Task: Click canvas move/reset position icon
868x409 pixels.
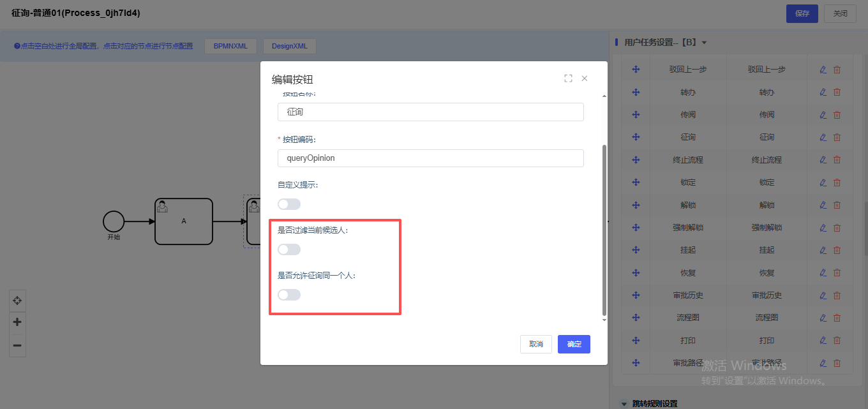Action: (17, 301)
